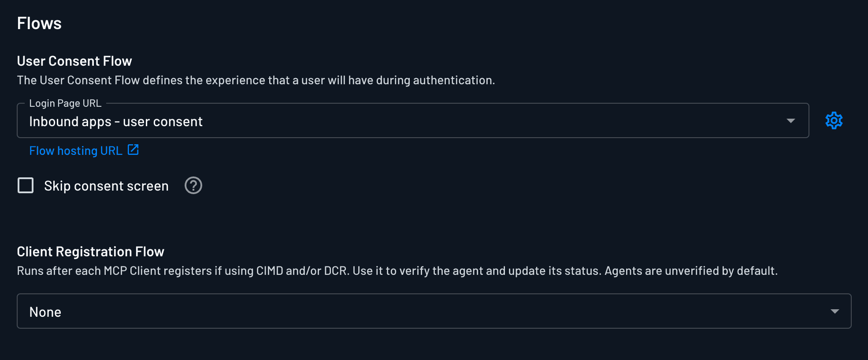Open the user consent flow gear settings
This screenshot has width=868, height=360.
[x=834, y=120]
